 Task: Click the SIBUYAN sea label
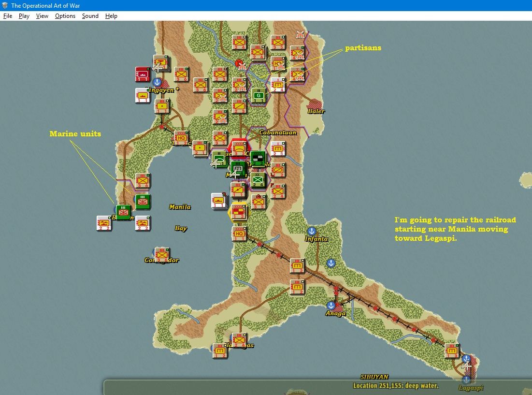point(374,377)
